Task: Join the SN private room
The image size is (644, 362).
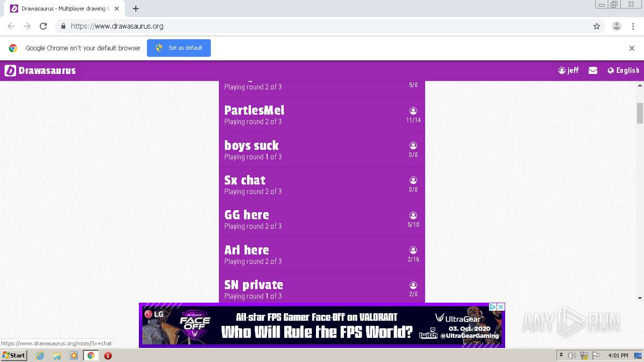Action: click(322, 288)
